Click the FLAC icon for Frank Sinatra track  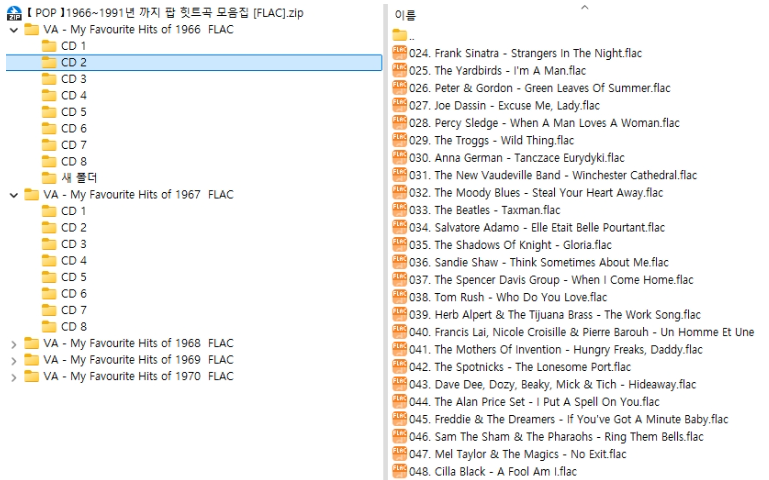[x=400, y=53]
